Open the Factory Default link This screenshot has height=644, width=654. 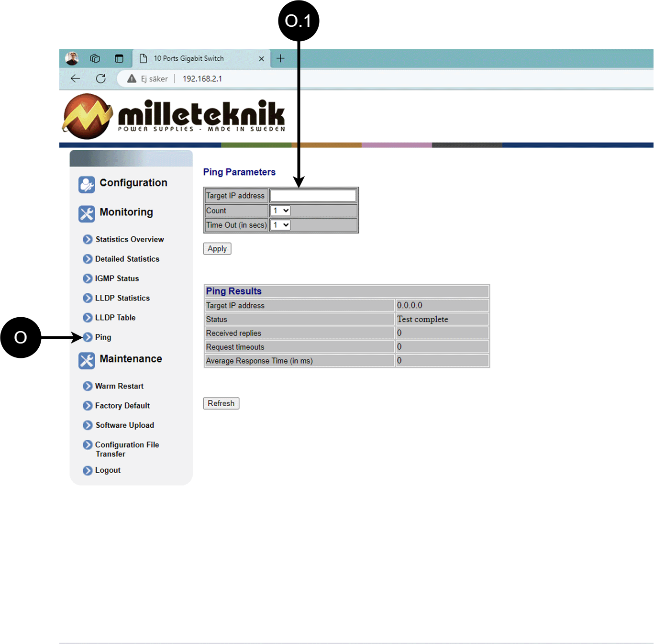tap(122, 406)
